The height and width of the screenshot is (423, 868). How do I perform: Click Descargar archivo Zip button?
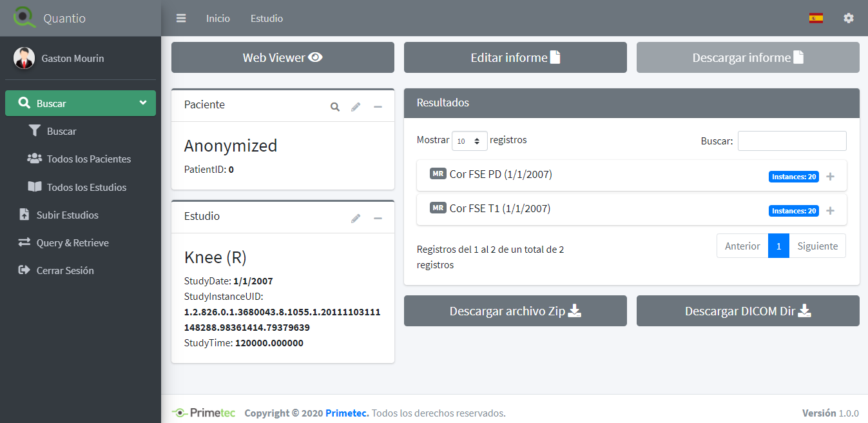point(515,311)
